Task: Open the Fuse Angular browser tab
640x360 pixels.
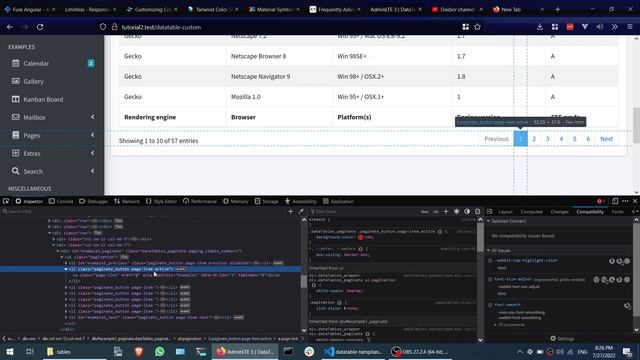Action: (x=29, y=9)
